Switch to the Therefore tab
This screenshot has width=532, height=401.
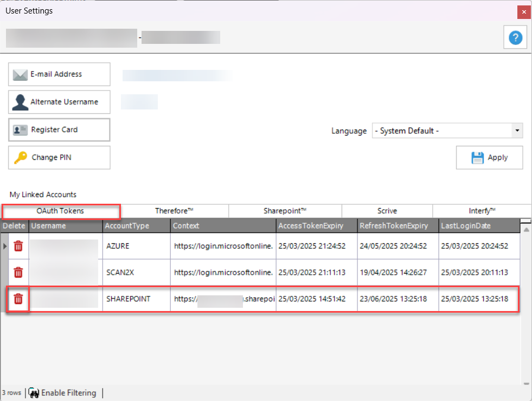coord(174,211)
